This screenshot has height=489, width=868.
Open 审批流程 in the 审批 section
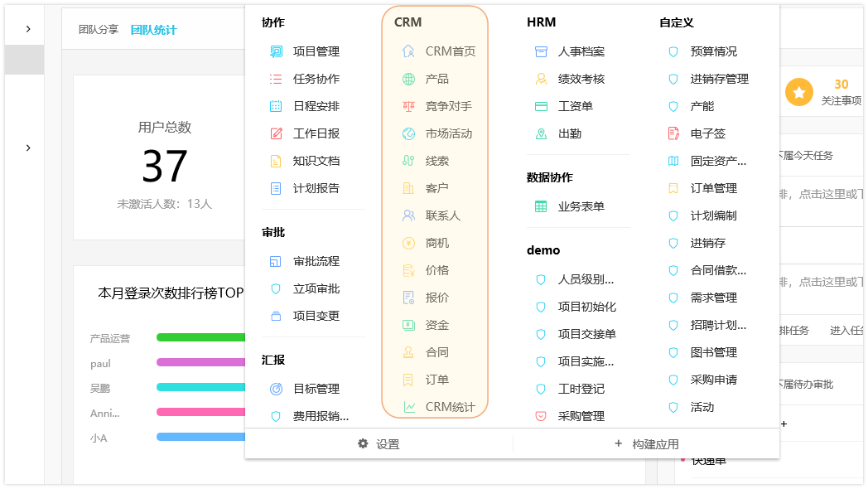316,261
